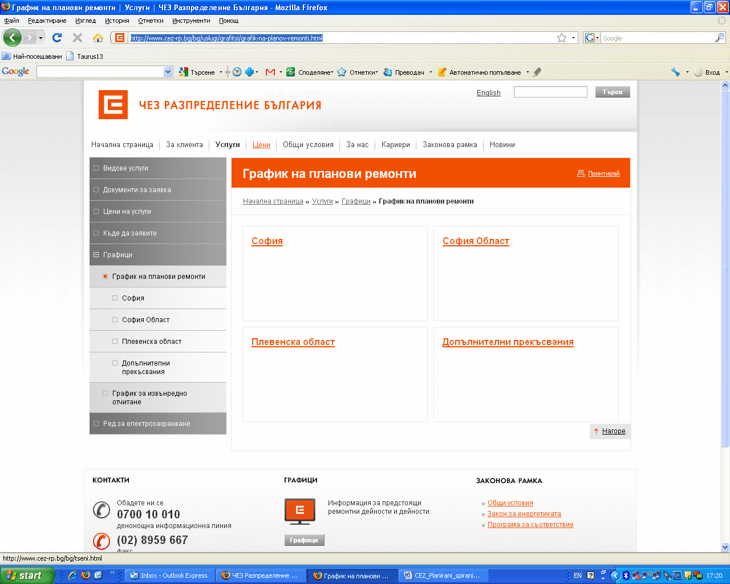Click the Google logo in the toolbar
730x584 pixels.
[15, 71]
